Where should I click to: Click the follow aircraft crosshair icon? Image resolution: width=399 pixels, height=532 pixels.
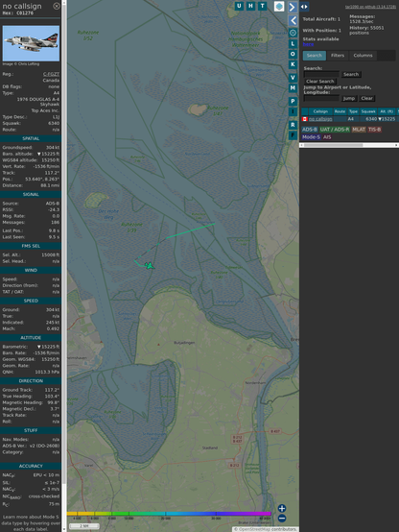293,33
